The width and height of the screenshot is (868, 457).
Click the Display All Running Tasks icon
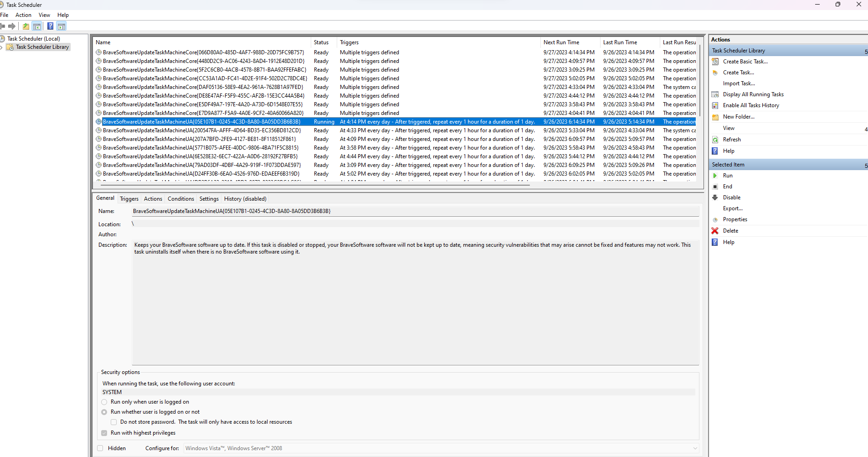point(715,94)
